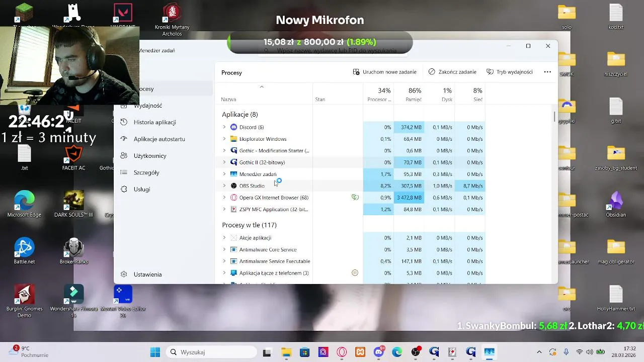Image resolution: width=644 pixels, height=362 pixels.
Task: Sort by Procesor column header
Action: tap(378, 94)
